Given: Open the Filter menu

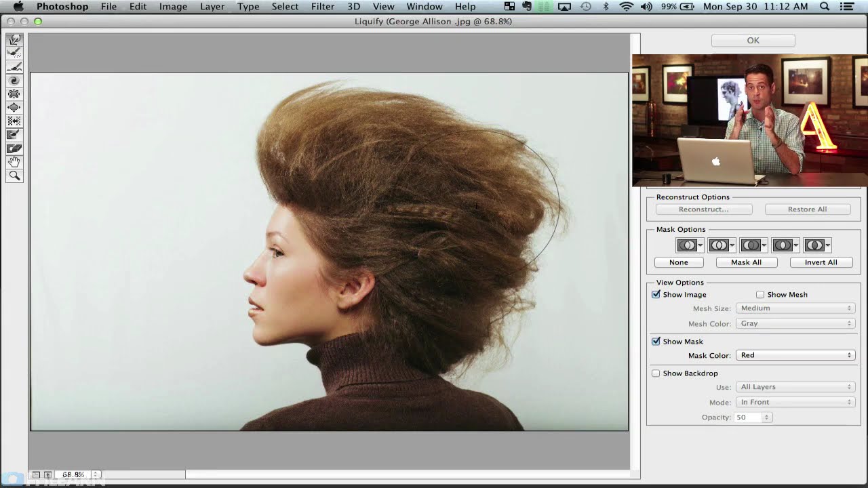Looking at the screenshot, I should [323, 7].
